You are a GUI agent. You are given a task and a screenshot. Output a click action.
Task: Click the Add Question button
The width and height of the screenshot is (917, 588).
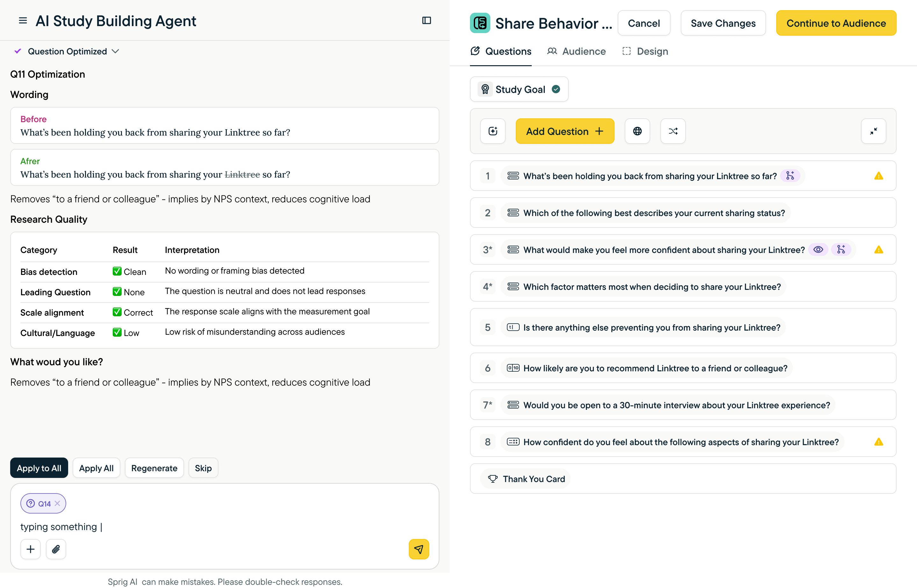565,131
